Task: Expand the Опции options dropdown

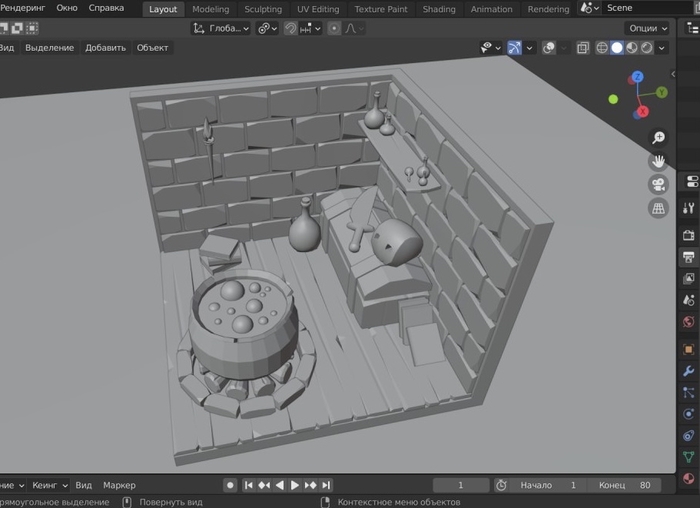Action: click(647, 28)
